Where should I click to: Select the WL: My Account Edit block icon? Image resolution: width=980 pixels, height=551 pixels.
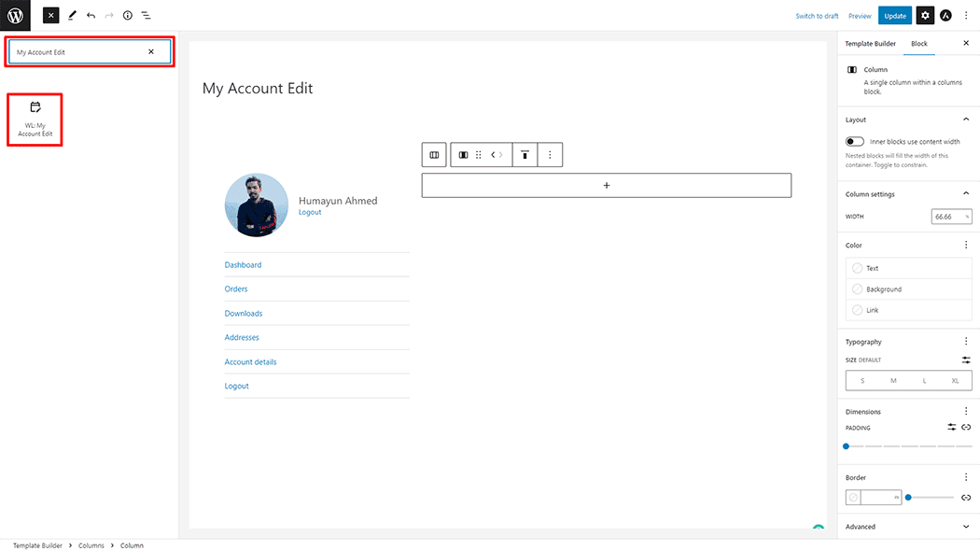(x=34, y=119)
